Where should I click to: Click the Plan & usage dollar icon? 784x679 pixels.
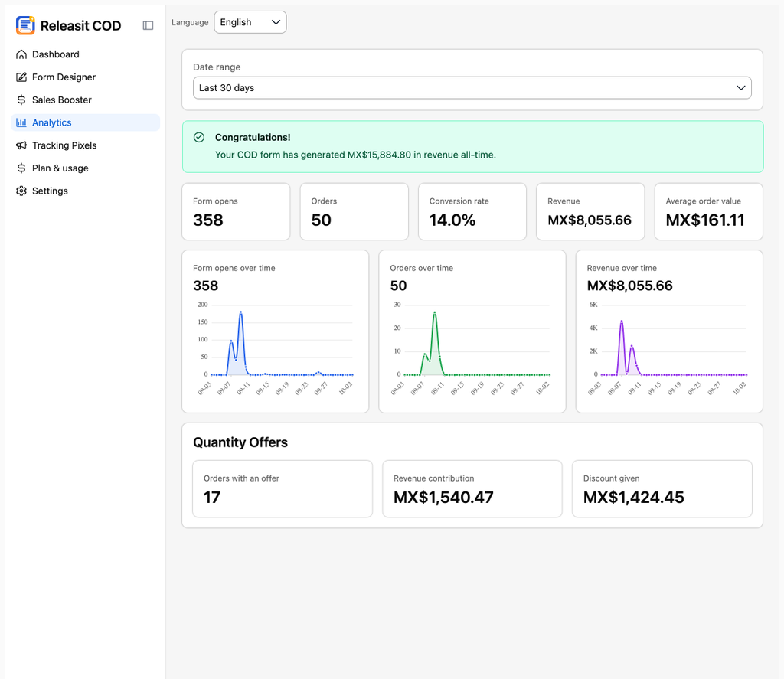21,168
